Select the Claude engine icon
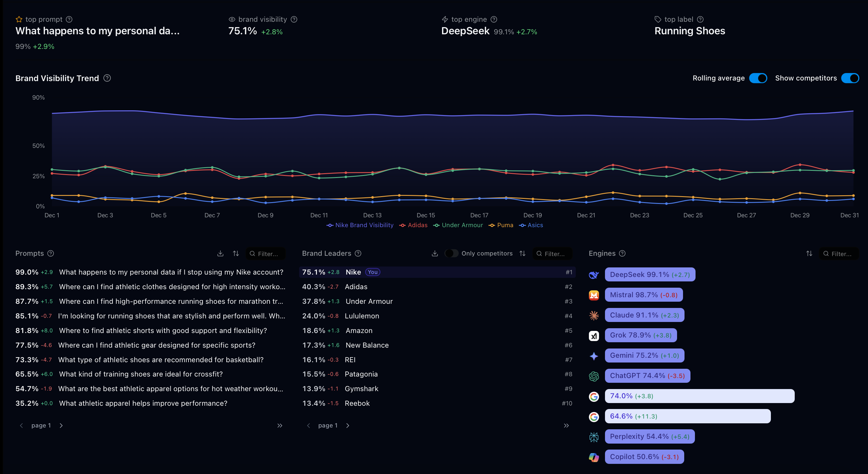The width and height of the screenshot is (868, 474). (594, 315)
